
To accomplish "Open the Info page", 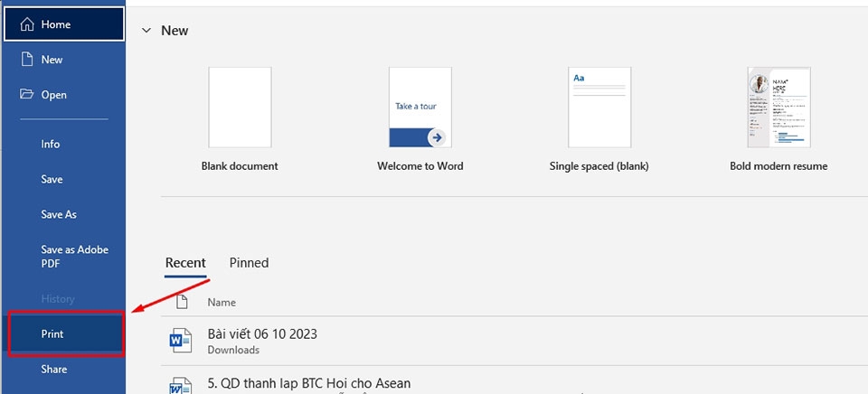I will [x=51, y=145].
